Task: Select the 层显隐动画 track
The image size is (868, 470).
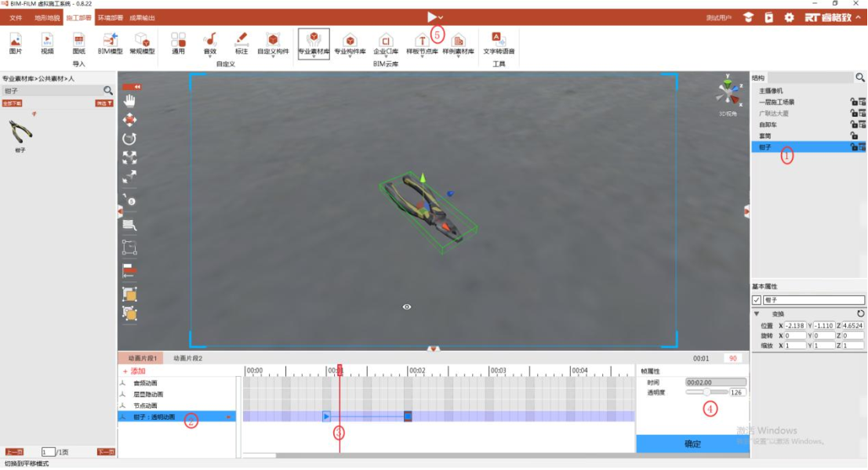Action: point(148,394)
